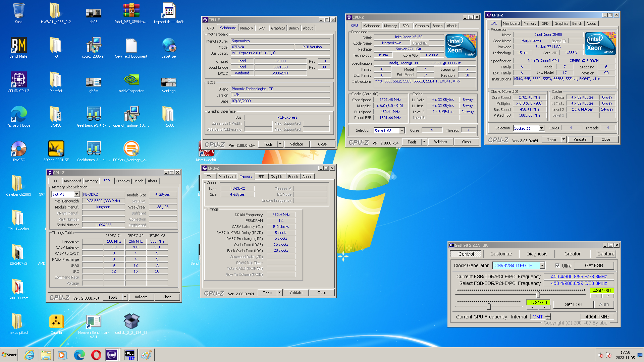
Task: Open Opera browser from the taskbar
Action: click(96, 355)
